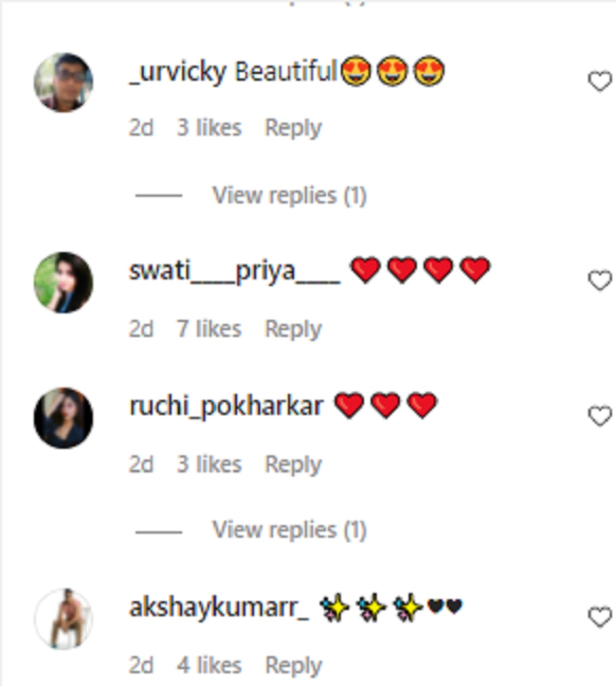This screenshot has width=616, height=686.
Task: Like the _urvicky comment with heart icon
Action: pyautogui.click(x=600, y=82)
